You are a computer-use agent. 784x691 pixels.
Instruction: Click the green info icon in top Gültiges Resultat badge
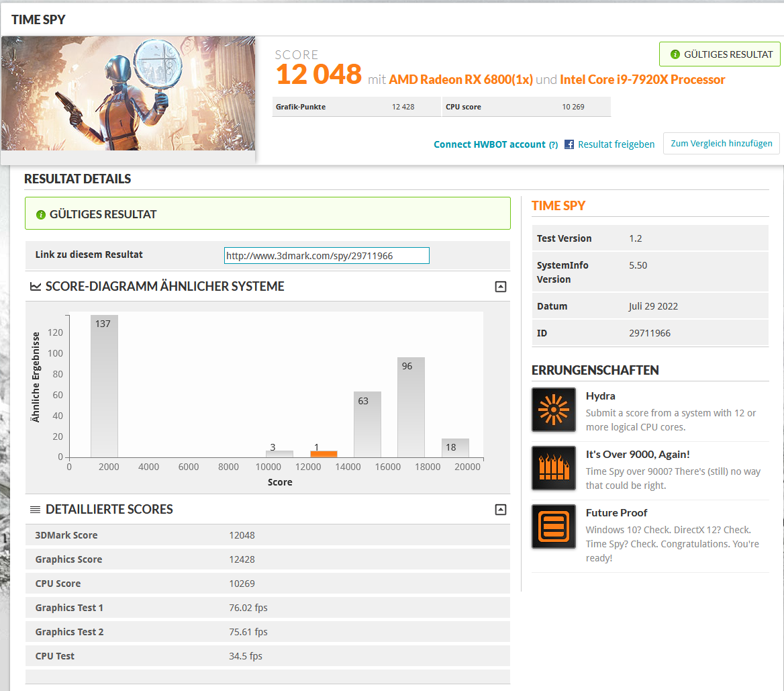675,54
